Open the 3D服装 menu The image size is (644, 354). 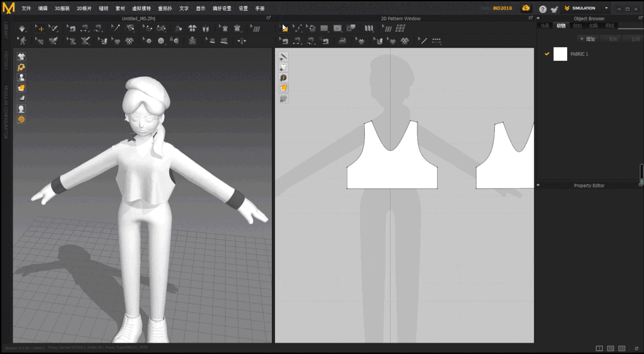62,8
